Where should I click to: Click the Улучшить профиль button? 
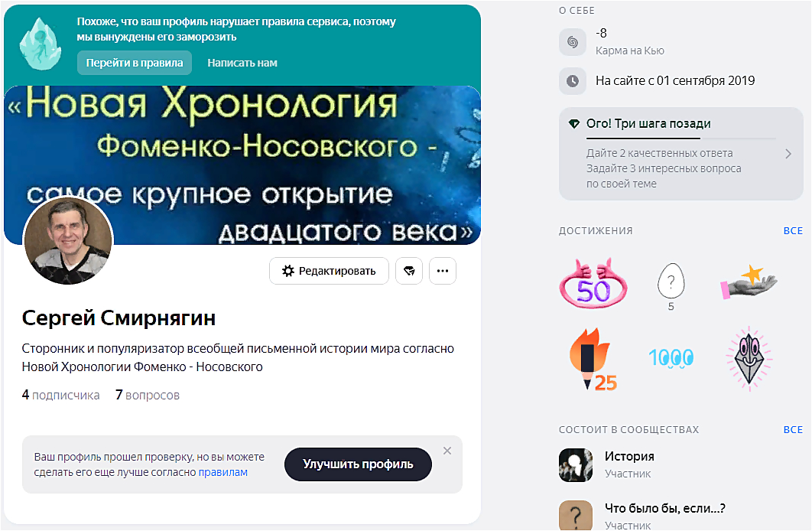click(358, 464)
